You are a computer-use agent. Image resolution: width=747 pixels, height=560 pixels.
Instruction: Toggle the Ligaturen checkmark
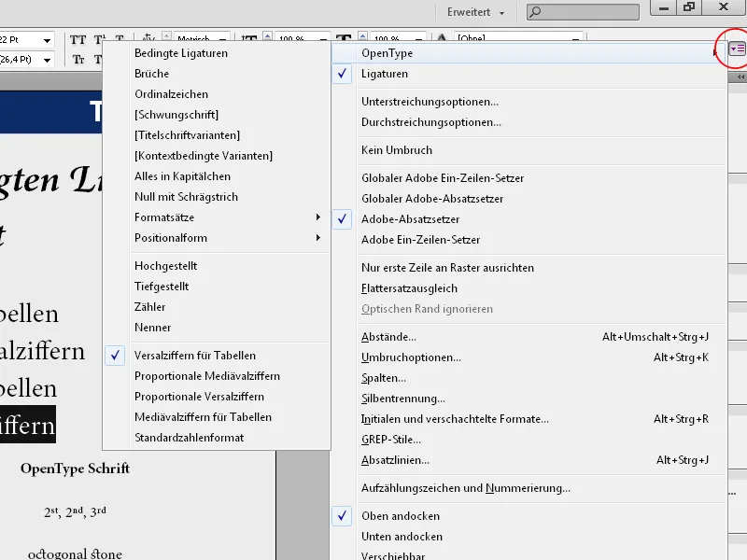click(529, 74)
